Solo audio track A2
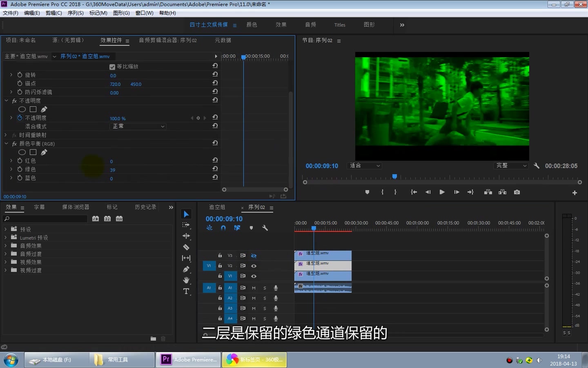 (265, 298)
